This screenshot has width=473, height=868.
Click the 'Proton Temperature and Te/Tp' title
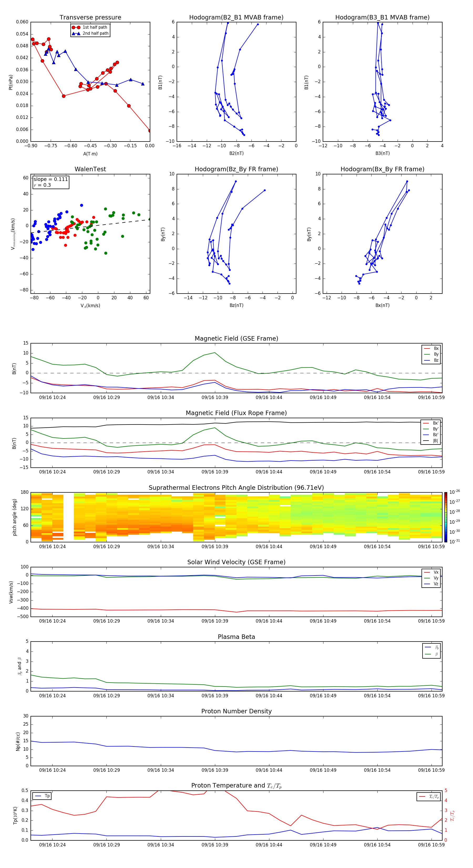tap(236, 786)
